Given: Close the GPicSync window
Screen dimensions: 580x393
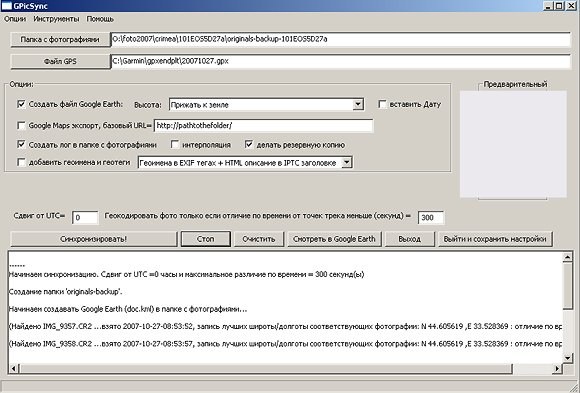Looking at the screenshot, I should [571, 6].
